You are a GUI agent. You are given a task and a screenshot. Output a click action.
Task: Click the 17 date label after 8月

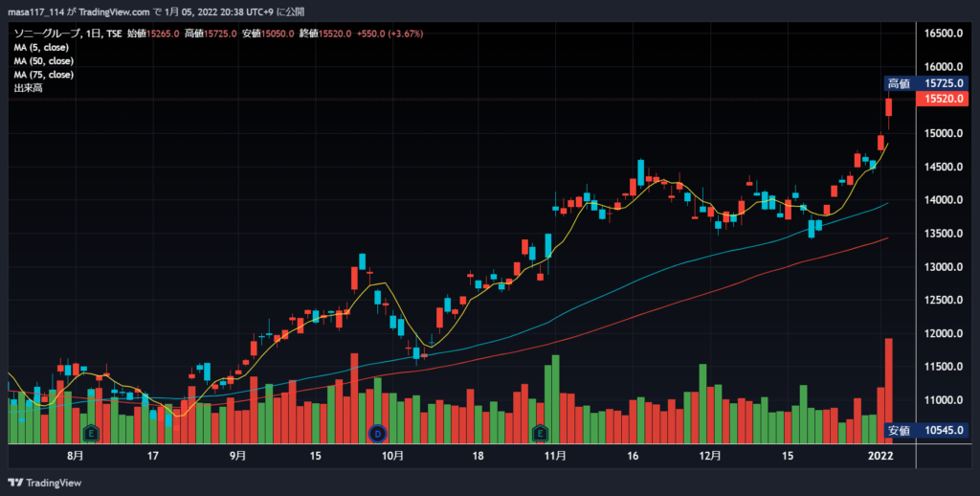[x=152, y=456]
